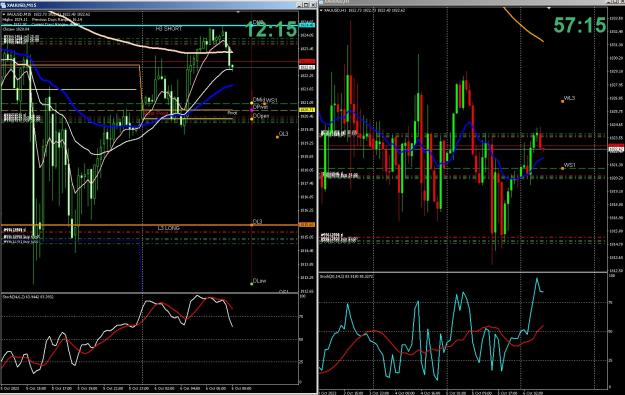Click the red price tag on M15 scale
Viewport: 625px width, 395px height.
pyautogui.click(x=307, y=61)
